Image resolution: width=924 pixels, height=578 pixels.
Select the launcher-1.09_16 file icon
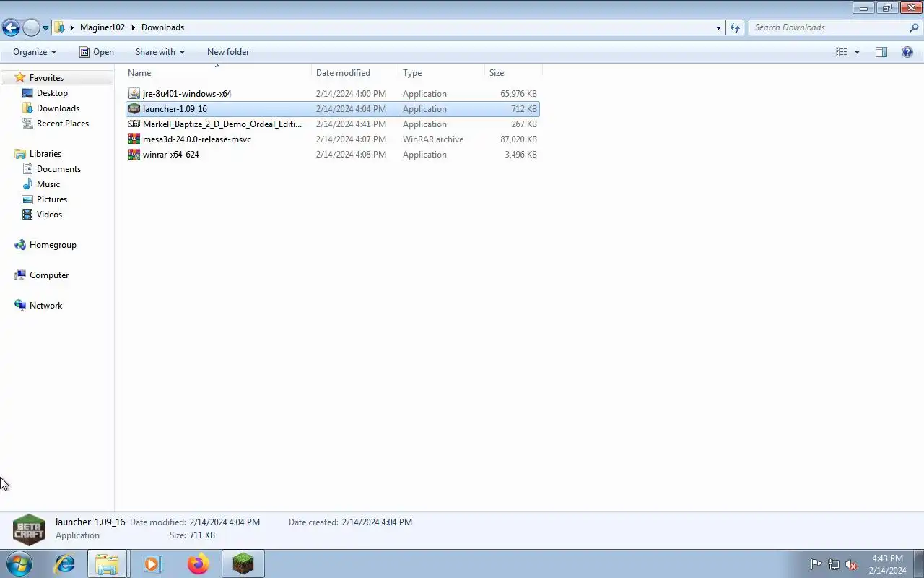(134, 109)
